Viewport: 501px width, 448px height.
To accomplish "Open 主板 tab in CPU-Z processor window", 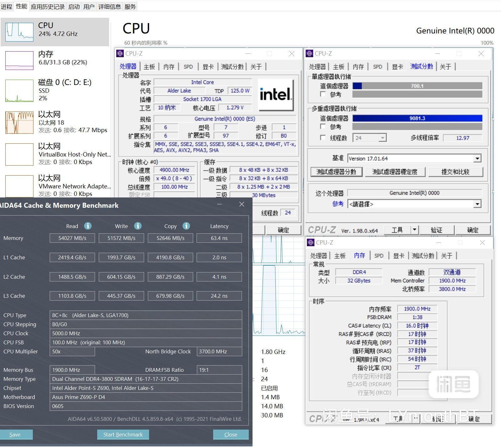I will 149,67.
